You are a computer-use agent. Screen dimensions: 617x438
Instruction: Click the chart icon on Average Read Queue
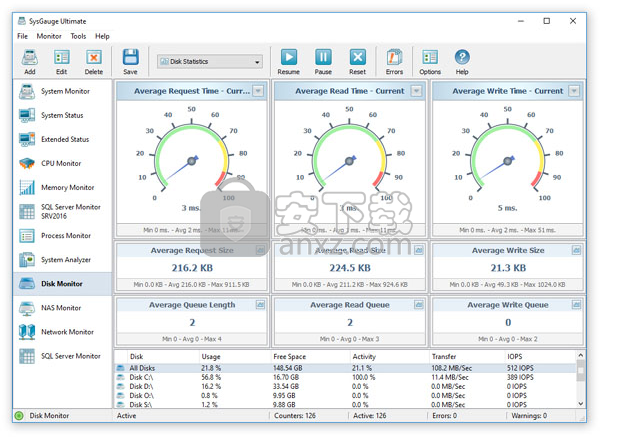(x=419, y=305)
